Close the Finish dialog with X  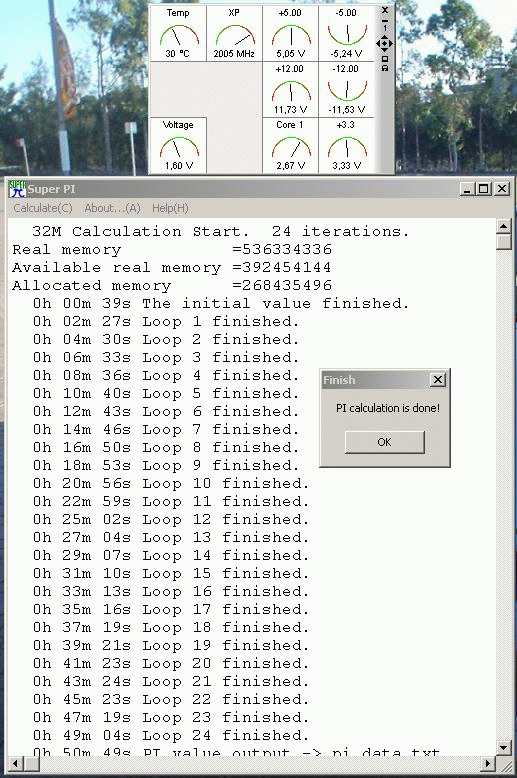point(438,380)
